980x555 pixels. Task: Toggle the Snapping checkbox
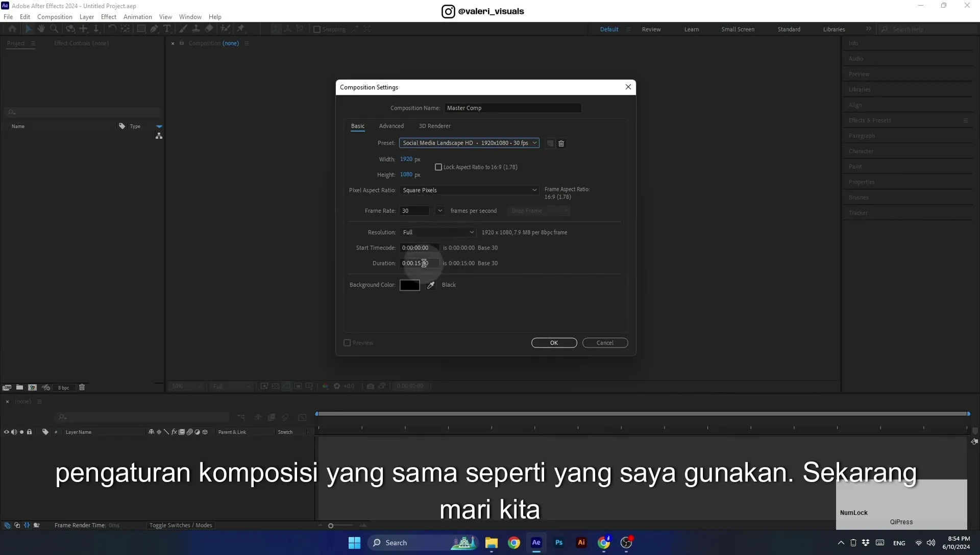coord(316,29)
